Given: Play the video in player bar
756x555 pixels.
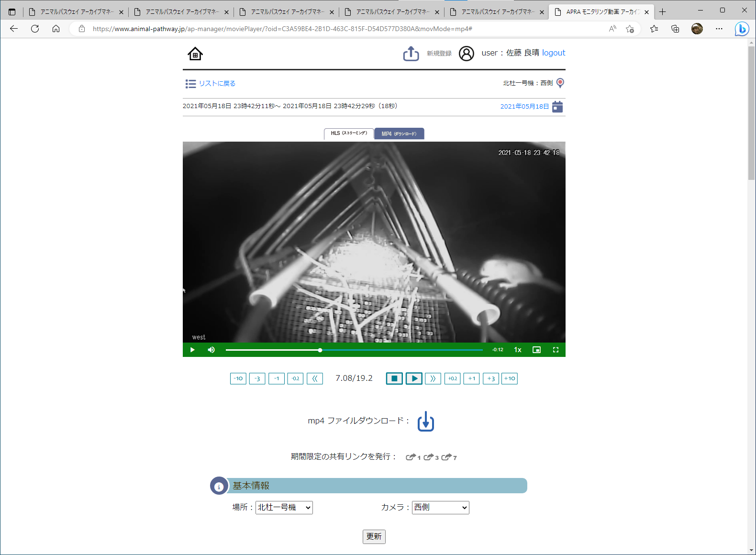Looking at the screenshot, I should 192,350.
